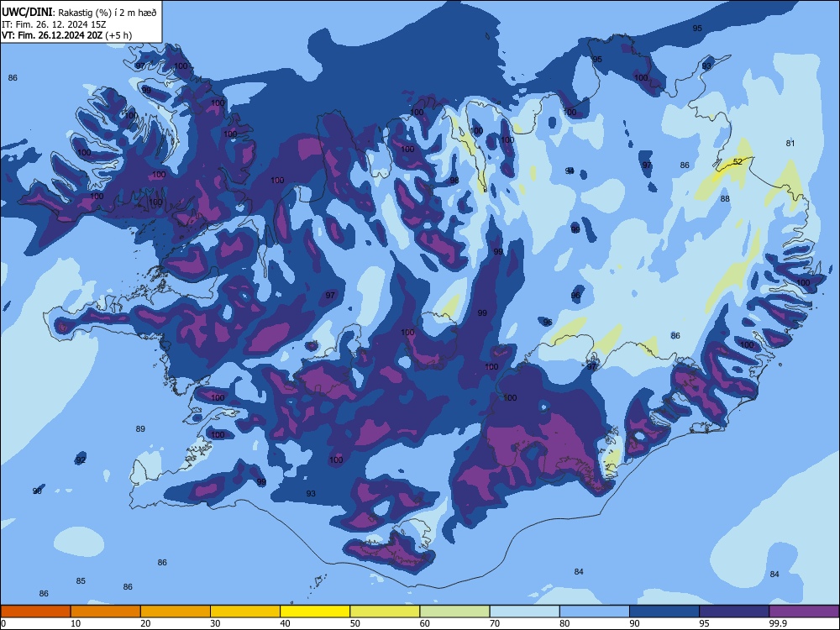The width and height of the screenshot is (840, 630).
Task: Click the '94' humidity value on the map
Action: [570, 171]
